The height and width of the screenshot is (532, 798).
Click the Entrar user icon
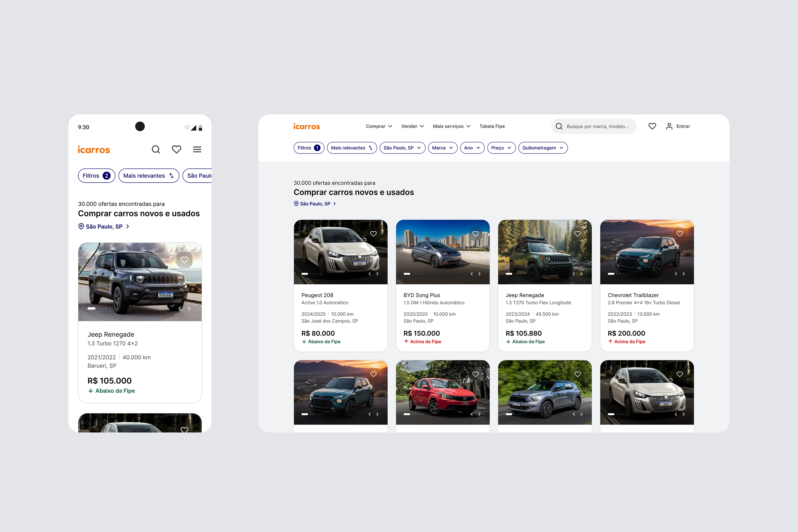[669, 126]
